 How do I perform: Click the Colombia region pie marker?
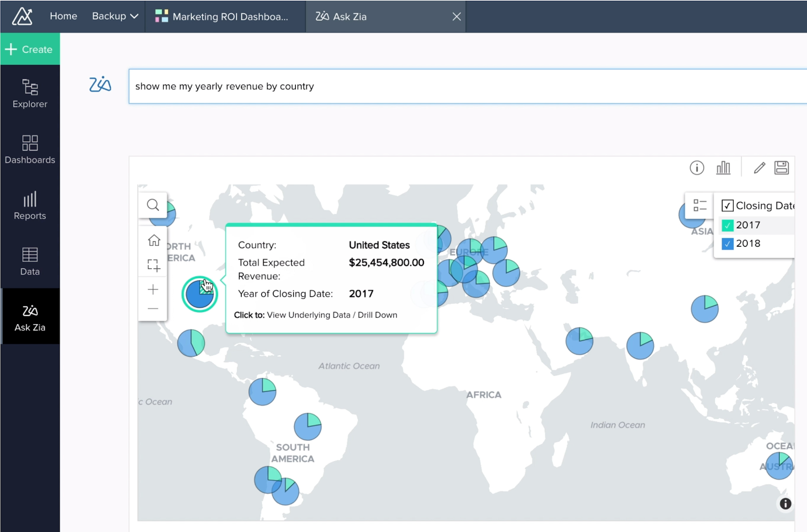(262, 391)
